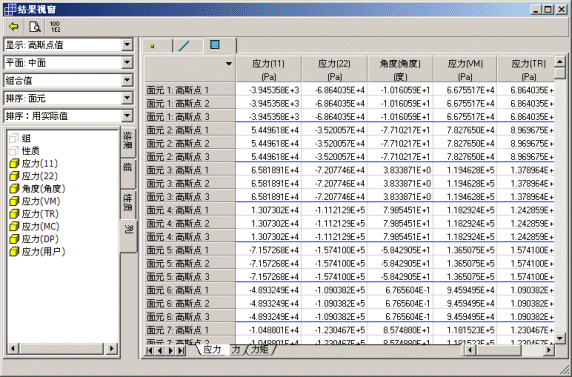This screenshot has width=572, height=377.
Task: Click left panel list scroll-right arrow
Action: (x=111, y=349)
